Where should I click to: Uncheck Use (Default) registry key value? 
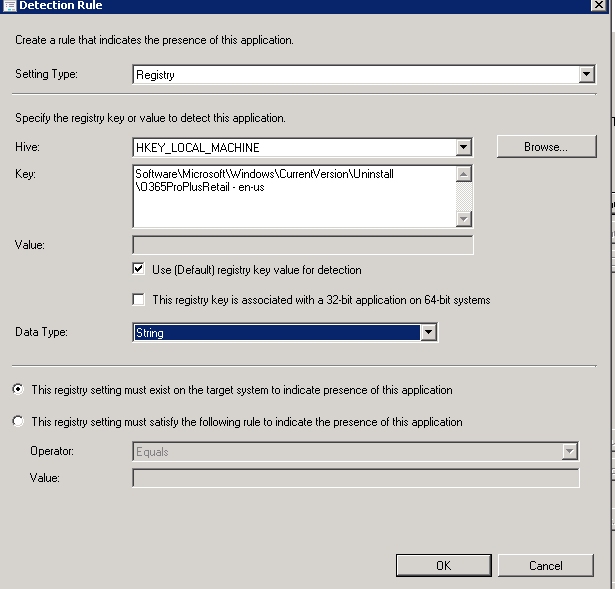(138, 269)
